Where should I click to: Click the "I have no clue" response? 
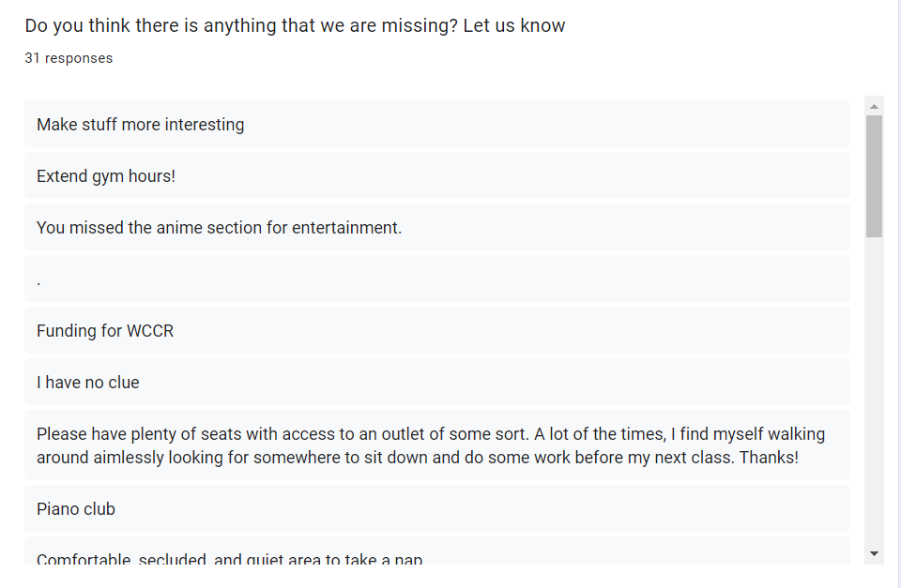pyautogui.click(x=437, y=383)
